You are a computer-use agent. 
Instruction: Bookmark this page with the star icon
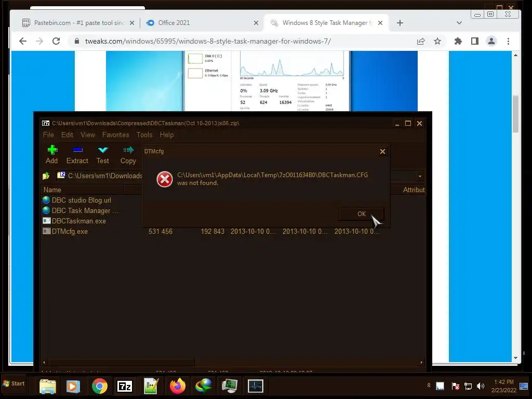[437, 41]
